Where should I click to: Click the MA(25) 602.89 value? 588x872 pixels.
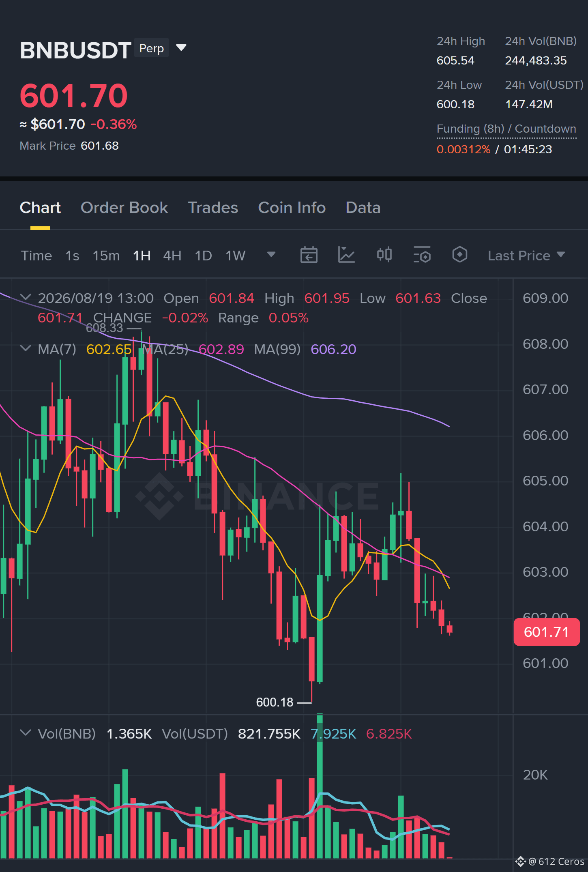pos(221,349)
